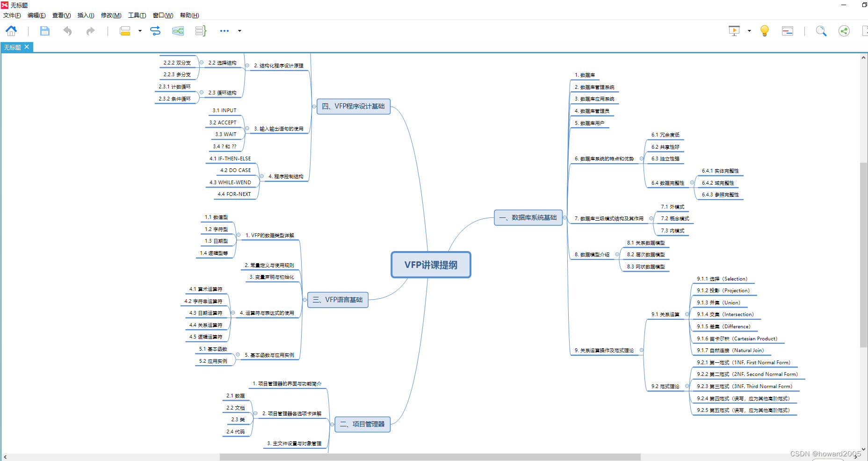This screenshot has width=868, height=461.
Task: Click the Brainstorming light bulb icon
Action: point(765,31)
